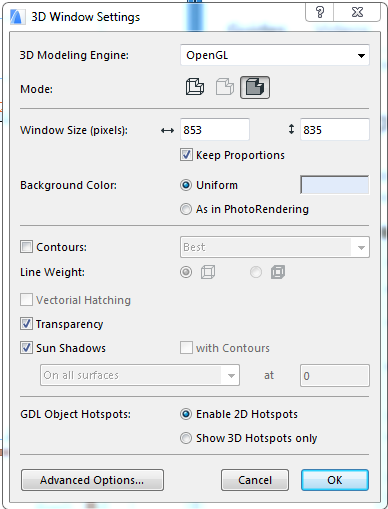Viewport: 388px width, 509px height.
Task: Click the shadow 'at' value field
Action: click(x=335, y=376)
